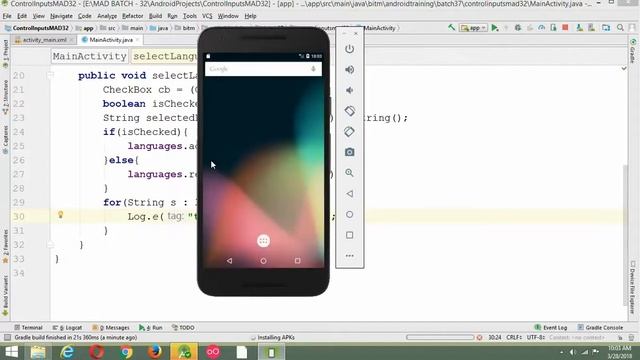This screenshot has height=360, width=640.
Task: Collapse method fold marker at line 20
Action: pyautogui.click(x=51, y=76)
